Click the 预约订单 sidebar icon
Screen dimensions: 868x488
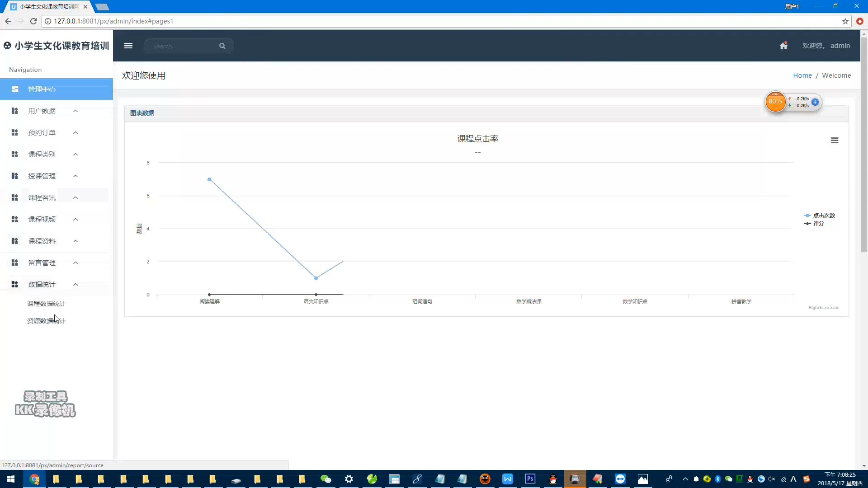[x=15, y=132]
